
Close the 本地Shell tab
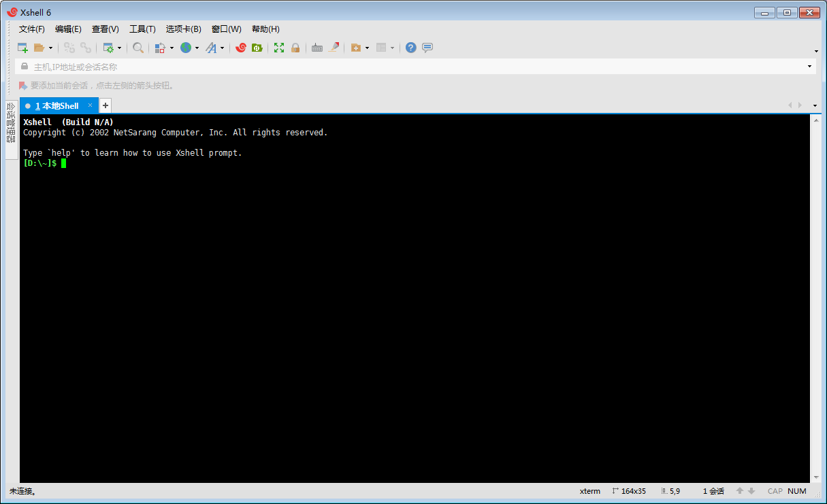(90, 105)
